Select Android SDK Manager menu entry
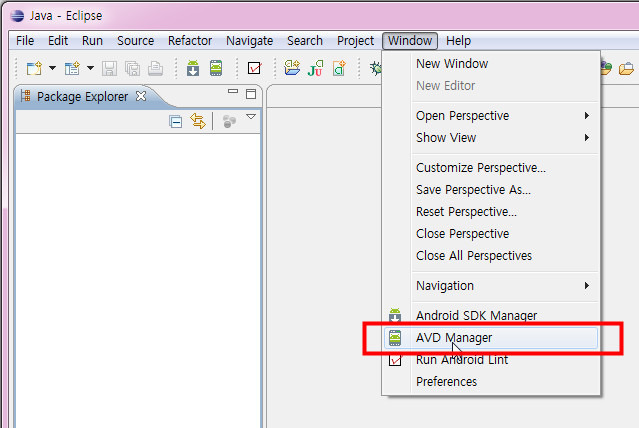The width and height of the screenshot is (639, 428). [491, 315]
